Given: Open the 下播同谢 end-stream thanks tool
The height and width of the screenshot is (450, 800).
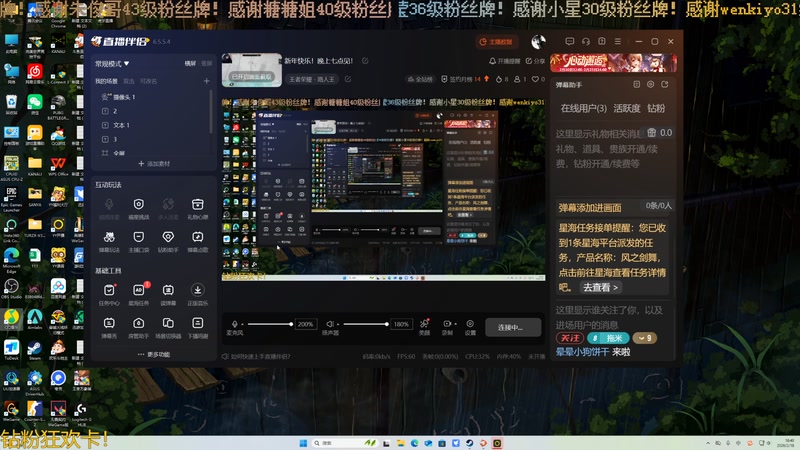Looking at the screenshot, I should tap(197, 327).
